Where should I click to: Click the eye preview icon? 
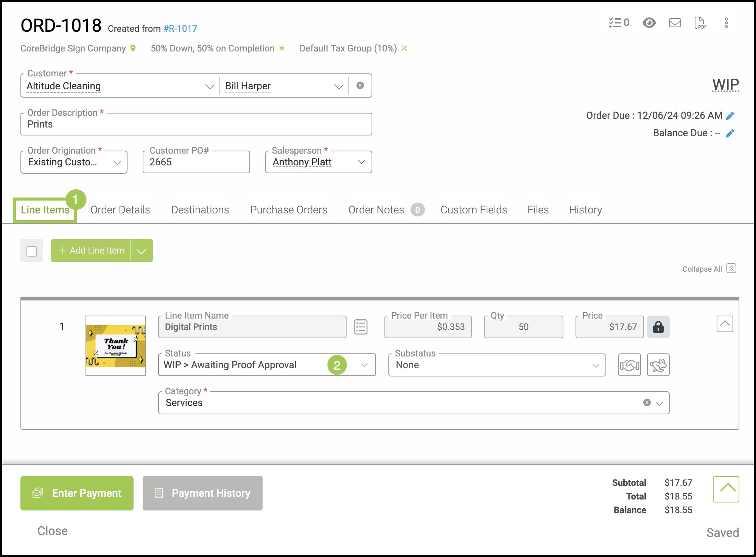pyautogui.click(x=649, y=23)
